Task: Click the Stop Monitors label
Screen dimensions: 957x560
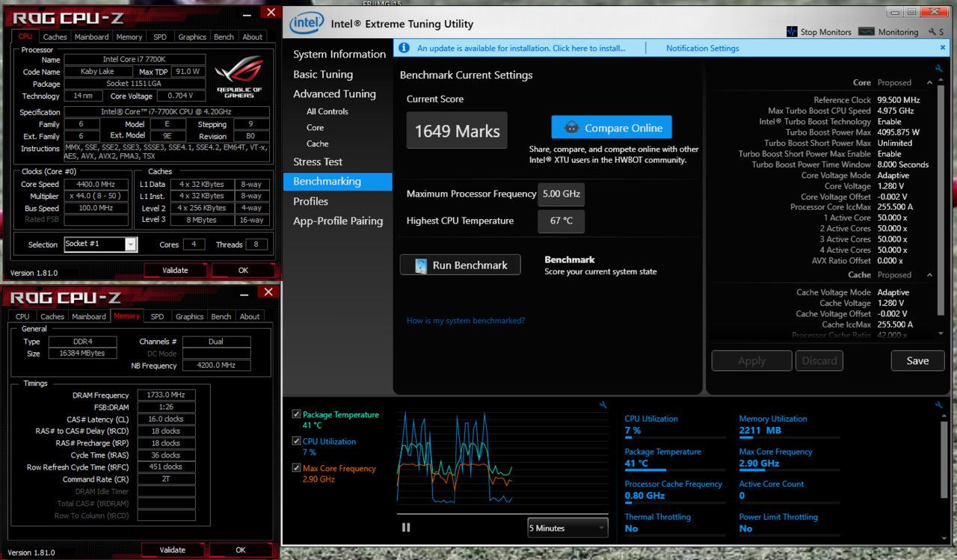Action: coord(826,32)
